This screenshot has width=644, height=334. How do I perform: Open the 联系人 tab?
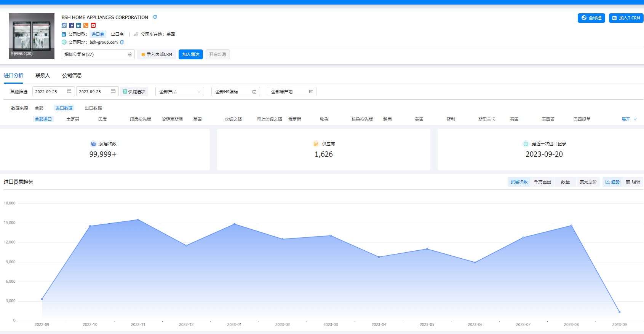click(43, 75)
